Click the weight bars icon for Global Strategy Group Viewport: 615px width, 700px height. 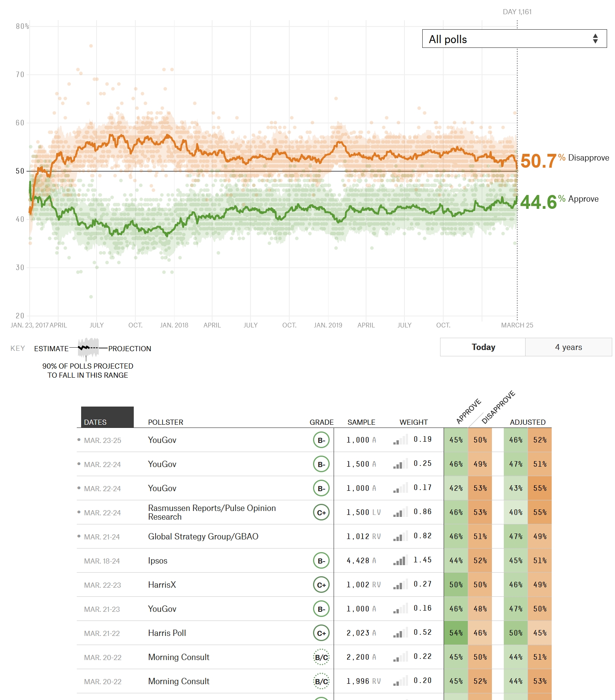[400, 537]
